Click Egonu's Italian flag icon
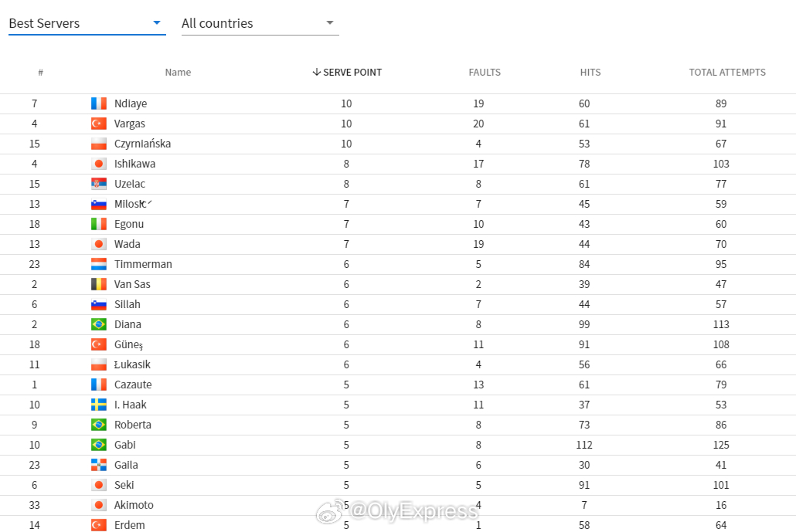The height and width of the screenshot is (532, 796). [x=99, y=224]
